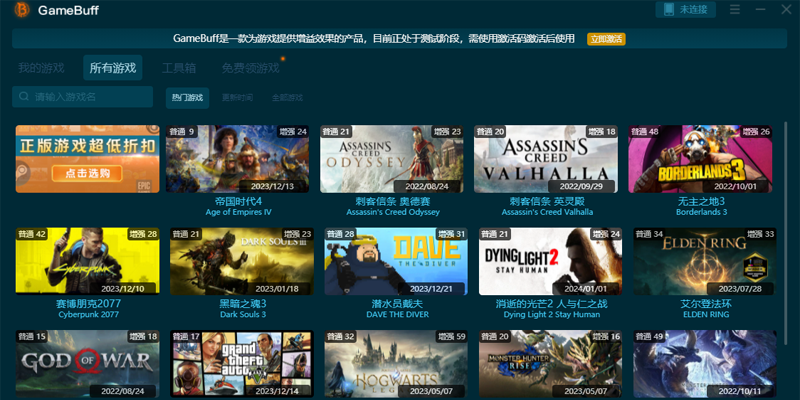Open Monster Hunter Rise cover image
The image size is (800, 400).
[x=551, y=364]
